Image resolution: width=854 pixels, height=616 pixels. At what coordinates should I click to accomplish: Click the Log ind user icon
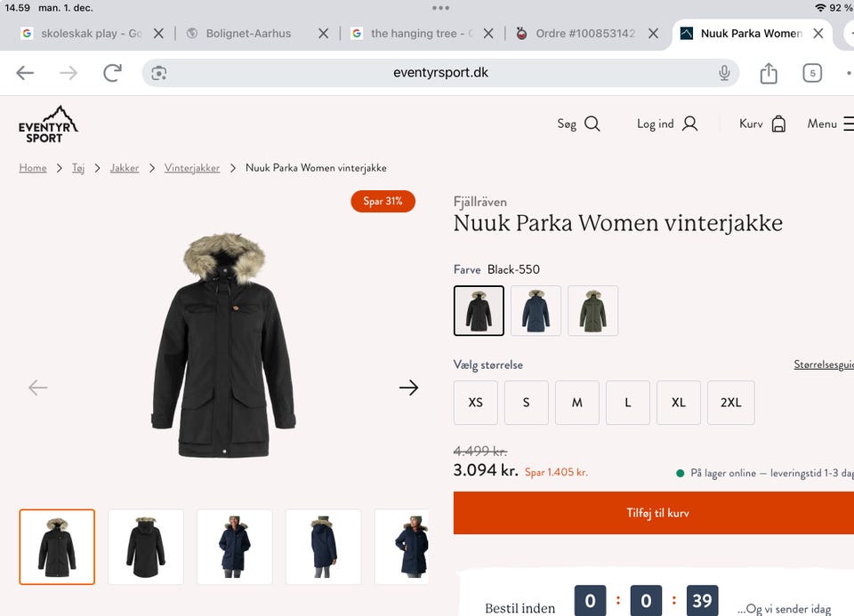[689, 124]
